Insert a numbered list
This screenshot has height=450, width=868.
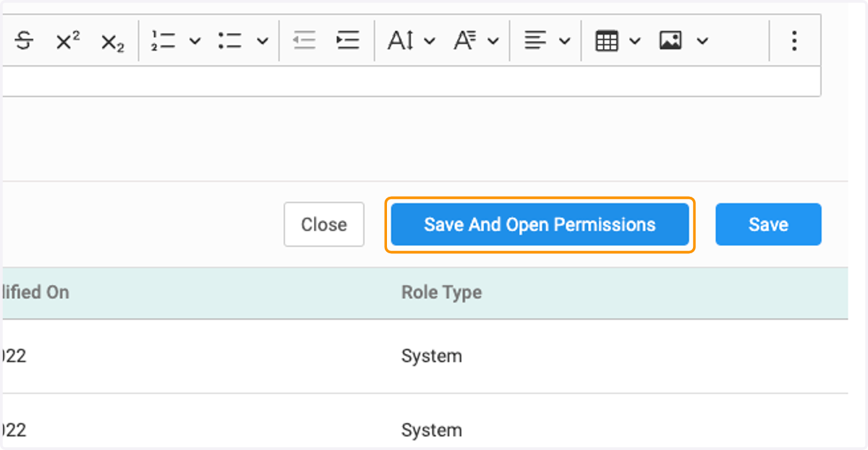point(164,41)
